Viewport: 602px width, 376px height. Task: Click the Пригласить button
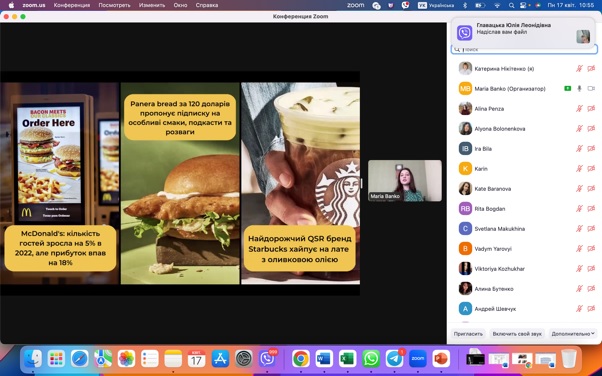coord(468,334)
